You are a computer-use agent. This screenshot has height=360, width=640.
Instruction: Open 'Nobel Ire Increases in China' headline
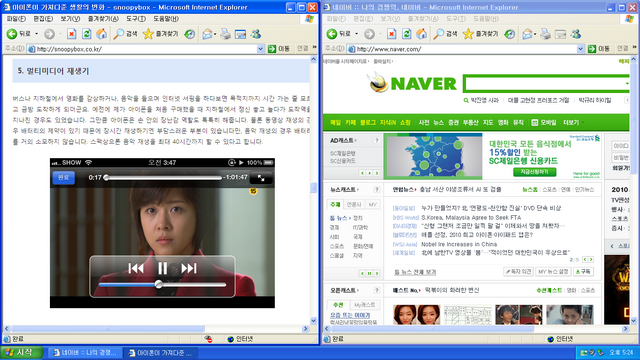(459, 244)
